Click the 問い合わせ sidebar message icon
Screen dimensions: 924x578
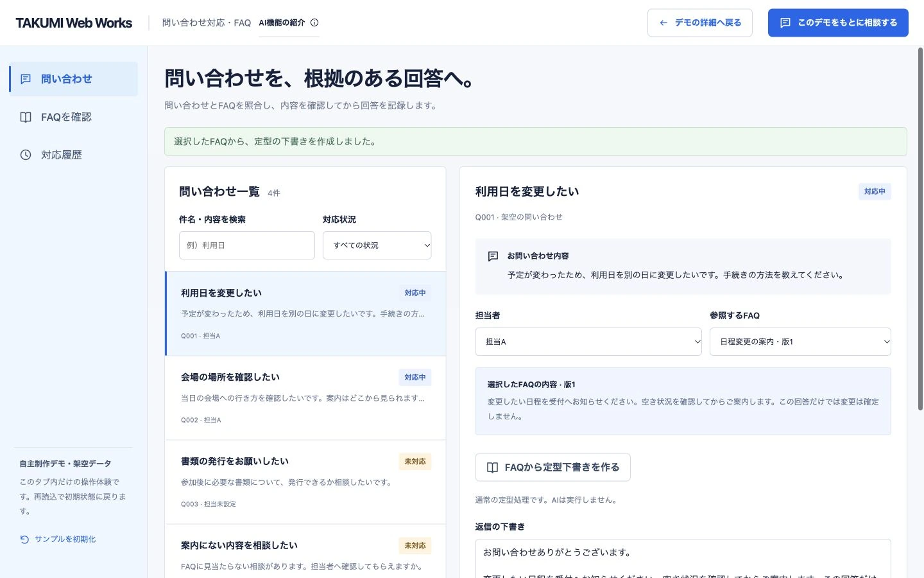click(26, 79)
